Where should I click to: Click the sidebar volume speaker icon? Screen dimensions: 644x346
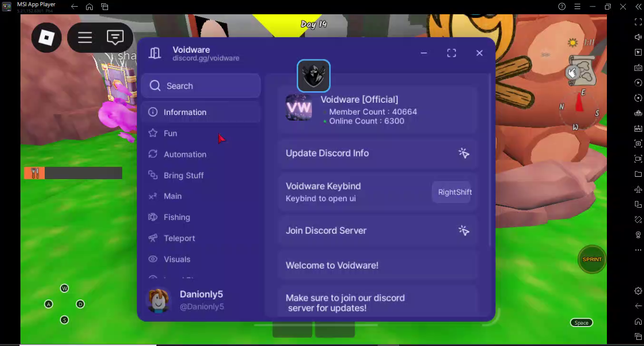click(x=638, y=37)
